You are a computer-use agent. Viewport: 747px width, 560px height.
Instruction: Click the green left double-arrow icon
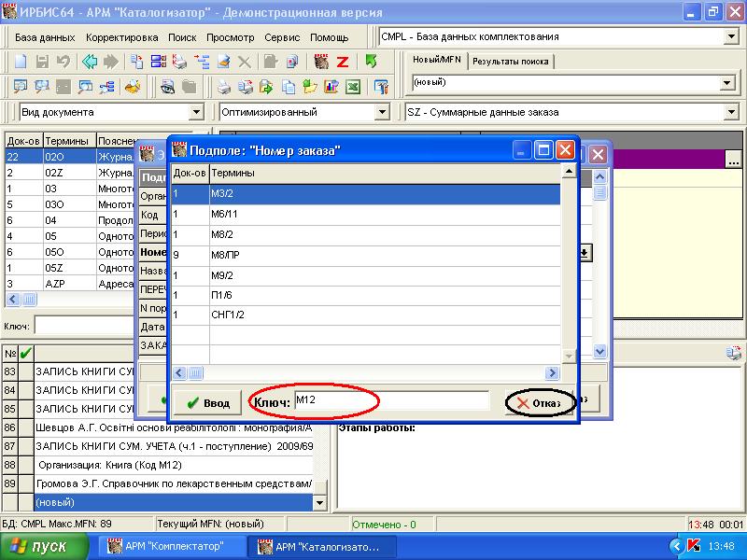tap(90, 62)
